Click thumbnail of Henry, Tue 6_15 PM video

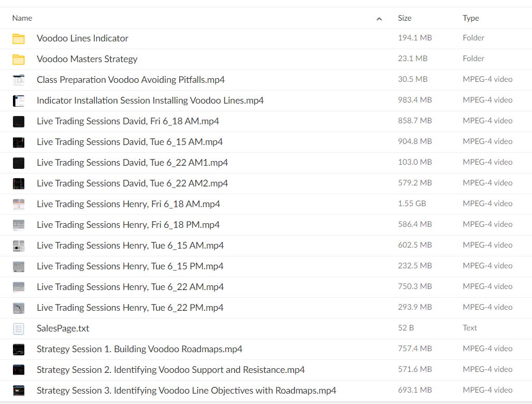pyautogui.click(x=19, y=266)
